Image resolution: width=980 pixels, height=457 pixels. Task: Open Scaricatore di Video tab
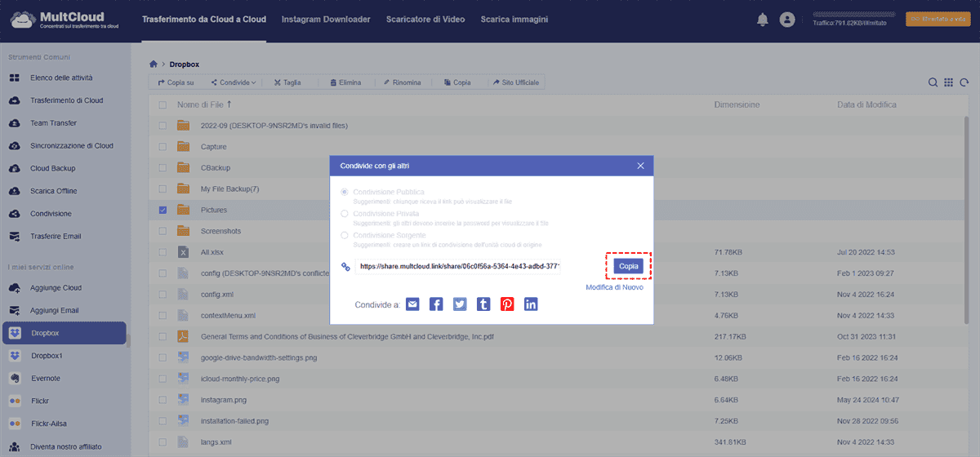point(425,19)
